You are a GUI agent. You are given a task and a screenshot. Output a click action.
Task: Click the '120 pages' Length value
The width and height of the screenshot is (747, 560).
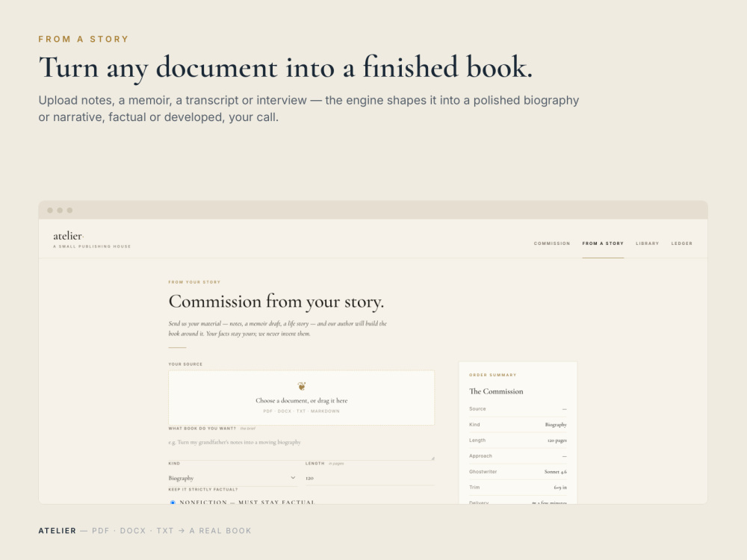click(x=557, y=441)
